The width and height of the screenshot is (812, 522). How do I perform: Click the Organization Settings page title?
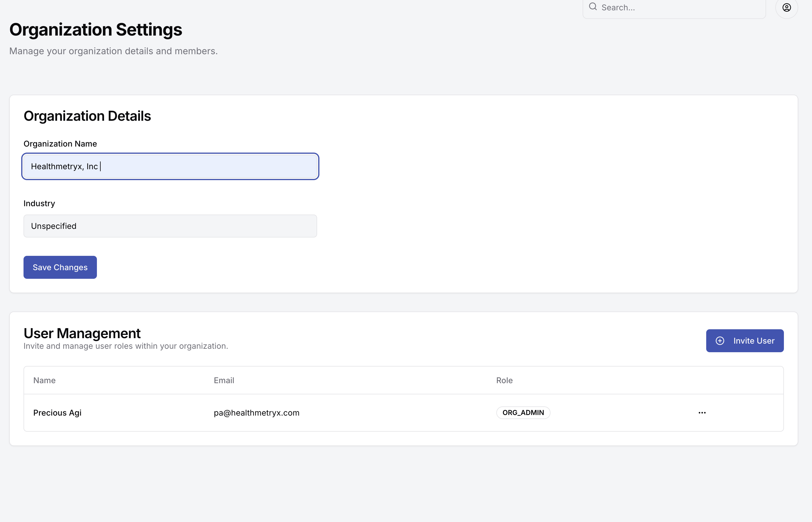95,30
